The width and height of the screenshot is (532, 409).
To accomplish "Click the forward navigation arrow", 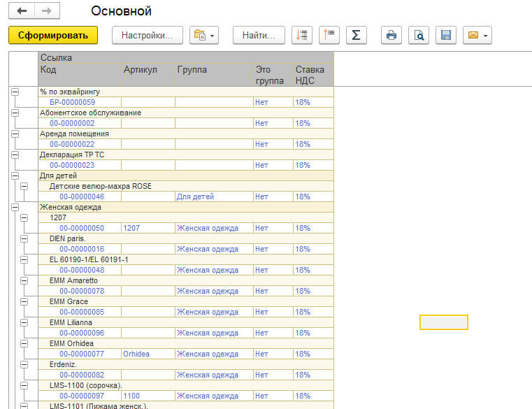I will pyautogui.click(x=46, y=11).
